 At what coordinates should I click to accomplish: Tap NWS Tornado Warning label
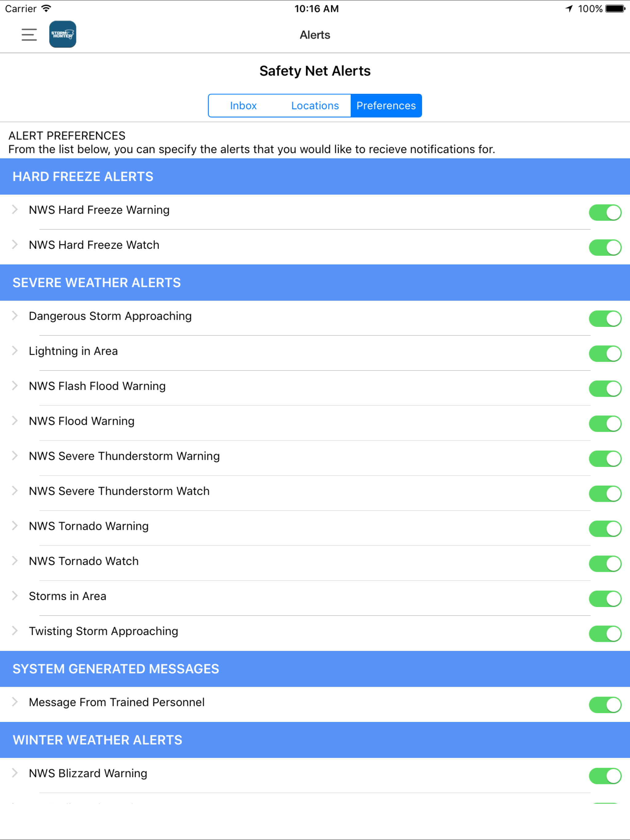pyautogui.click(x=89, y=526)
